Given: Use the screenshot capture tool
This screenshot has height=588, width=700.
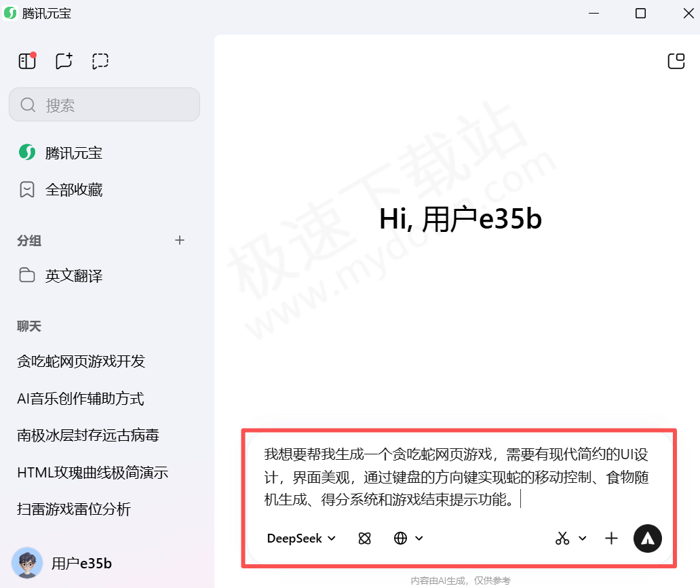Looking at the screenshot, I should coord(562,538).
